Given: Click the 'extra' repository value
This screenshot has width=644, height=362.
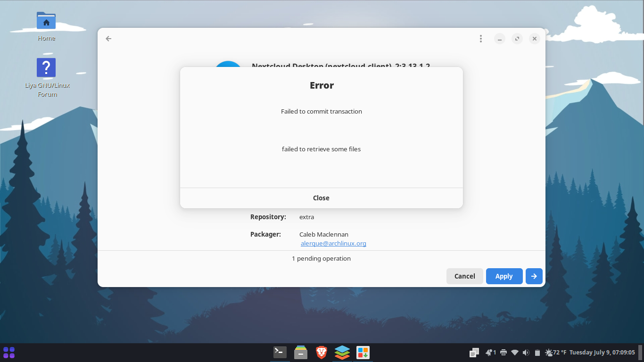Looking at the screenshot, I should [x=306, y=217].
